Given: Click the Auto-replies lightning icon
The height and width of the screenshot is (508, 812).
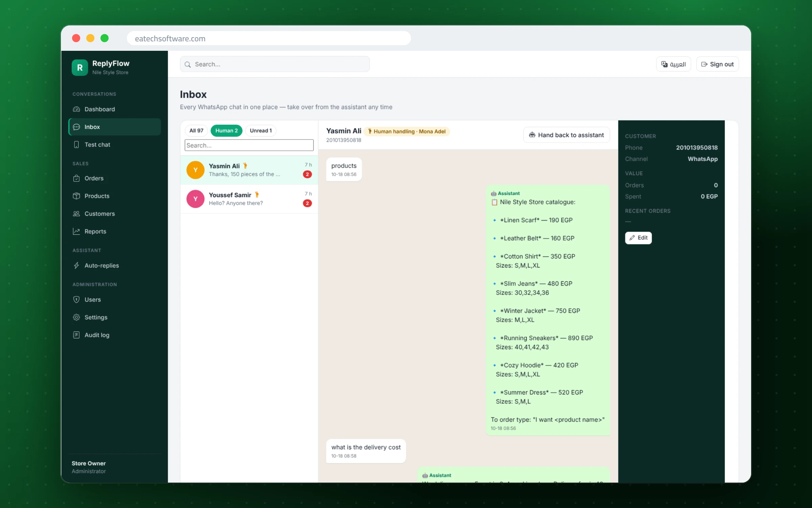Looking at the screenshot, I should [x=76, y=266].
